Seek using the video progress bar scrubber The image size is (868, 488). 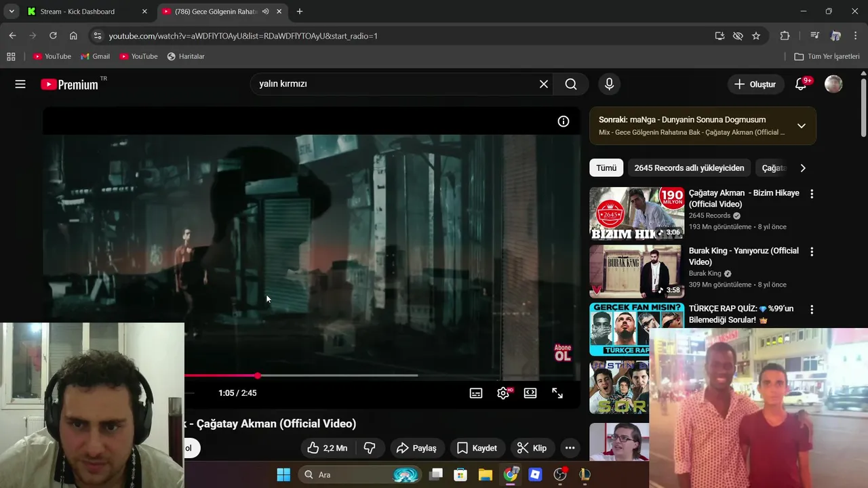[x=258, y=375]
